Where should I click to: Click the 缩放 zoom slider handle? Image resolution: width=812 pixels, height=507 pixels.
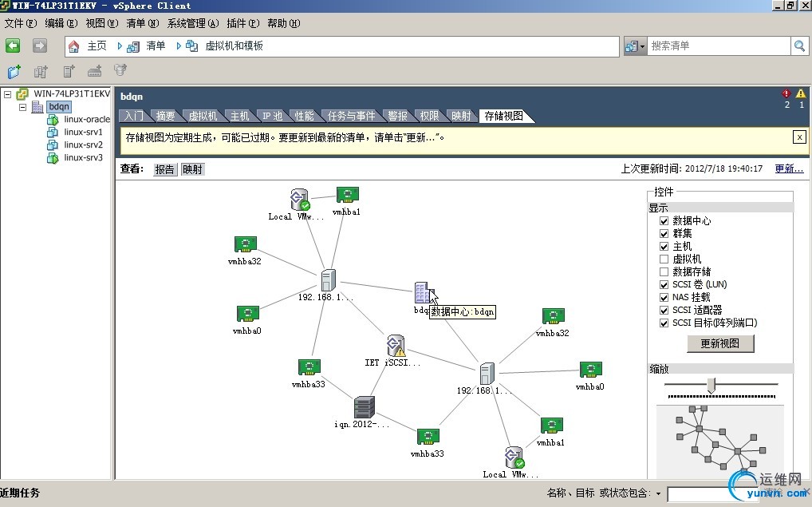coord(711,385)
